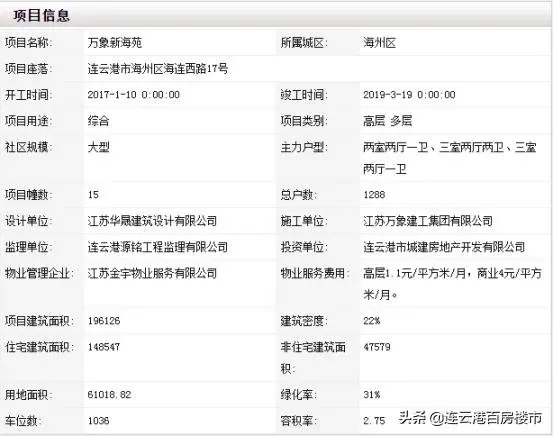This screenshot has height=437, width=554.
Task: Click the 总户数 label
Action: point(299,195)
